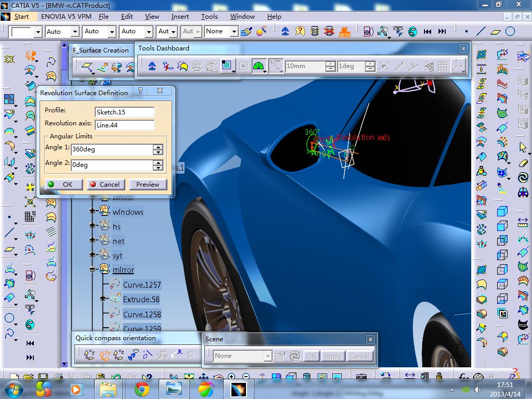Toggle the green dynamic highlight icon in Tools Dashboard
The image size is (532, 399).
[x=258, y=66]
